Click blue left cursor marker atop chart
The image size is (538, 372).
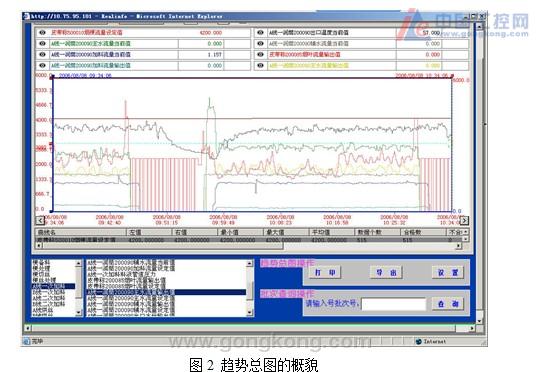(x=52, y=78)
